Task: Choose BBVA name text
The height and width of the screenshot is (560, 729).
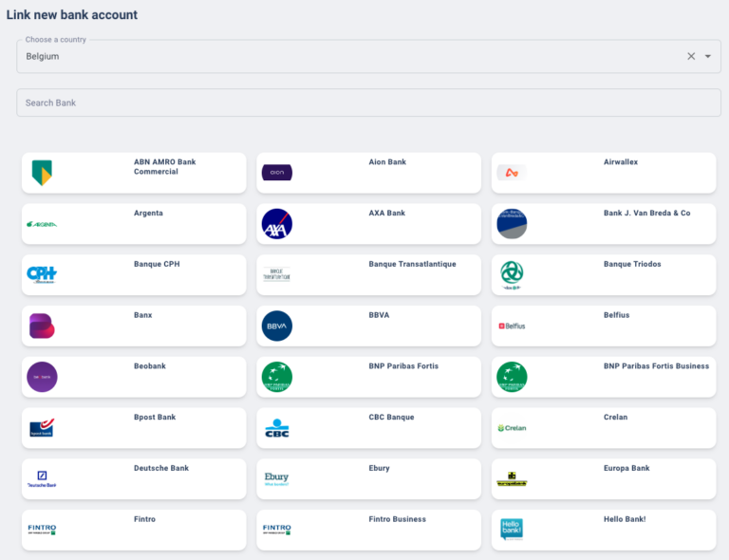Action: point(379,315)
